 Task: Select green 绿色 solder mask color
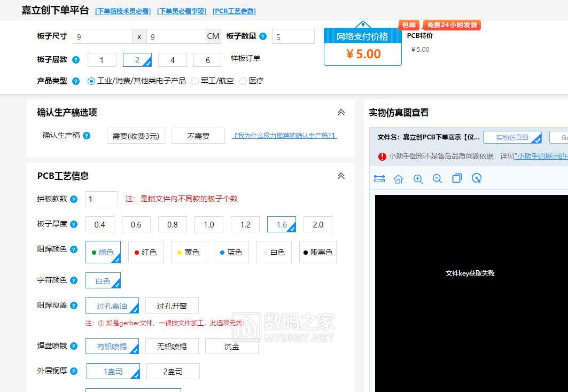(103, 252)
